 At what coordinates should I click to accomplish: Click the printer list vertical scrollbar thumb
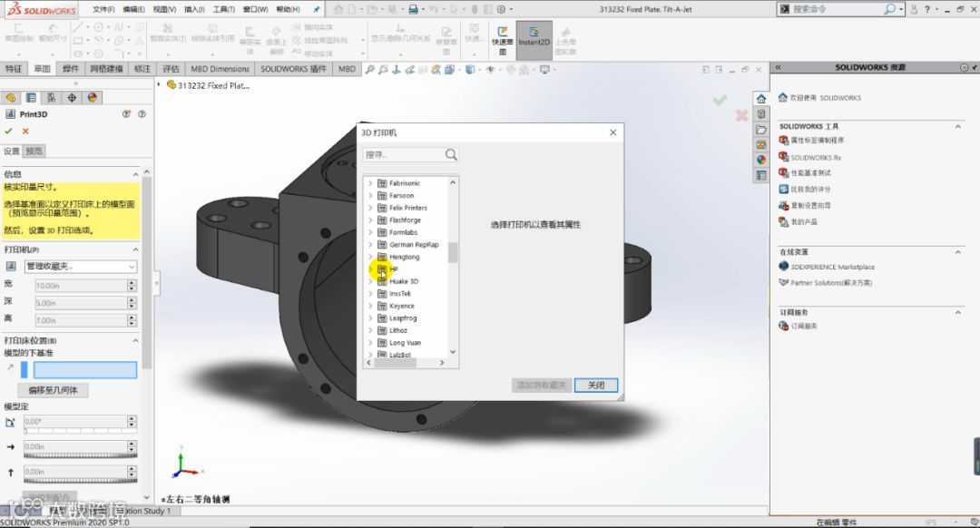453,252
